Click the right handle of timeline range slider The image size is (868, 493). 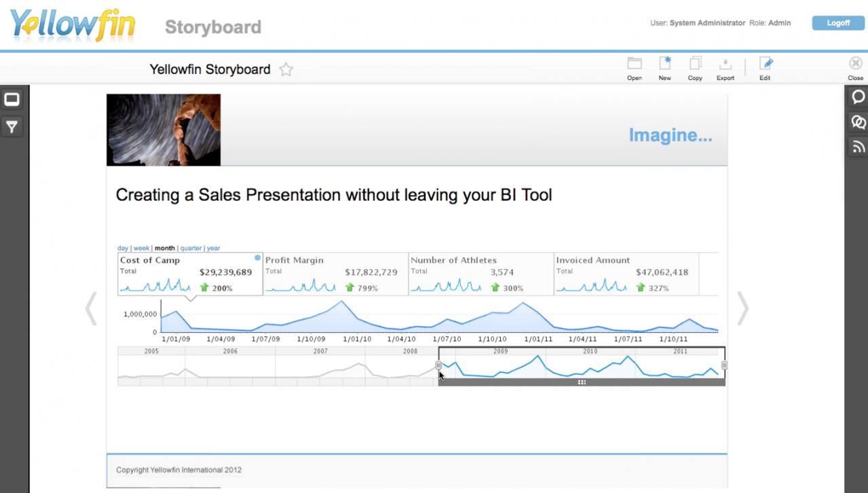pyautogui.click(x=724, y=365)
